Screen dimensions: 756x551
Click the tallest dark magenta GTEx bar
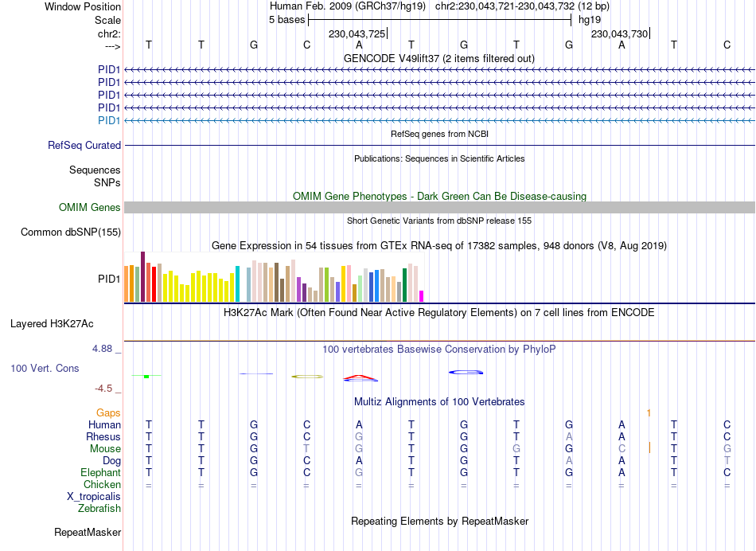click(x=142, y=276)
